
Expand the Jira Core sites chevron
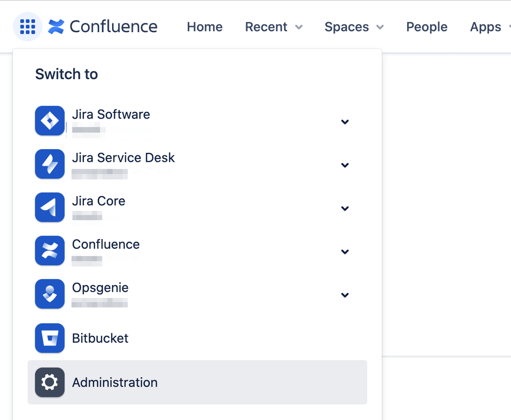(345, 208)
